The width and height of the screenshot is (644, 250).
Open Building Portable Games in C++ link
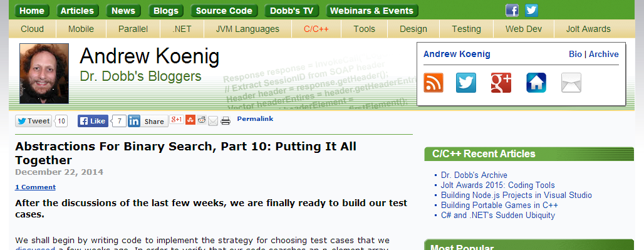(499, 206)
